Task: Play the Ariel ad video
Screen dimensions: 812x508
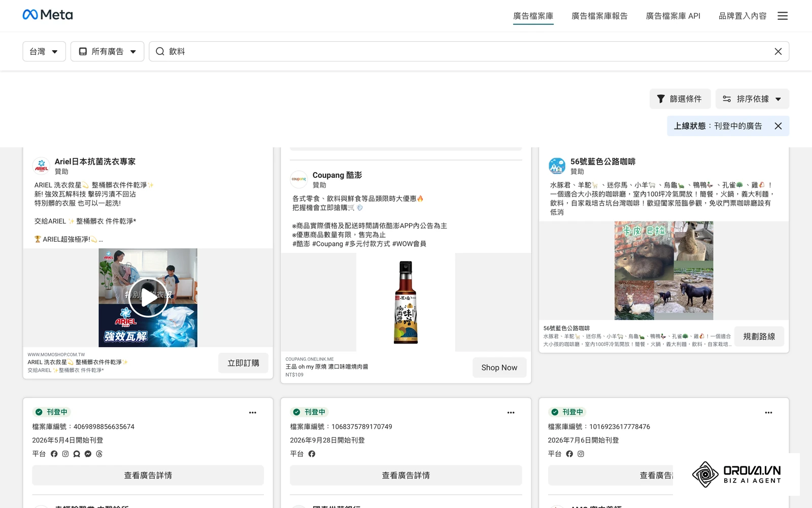Action: (148, 298)
